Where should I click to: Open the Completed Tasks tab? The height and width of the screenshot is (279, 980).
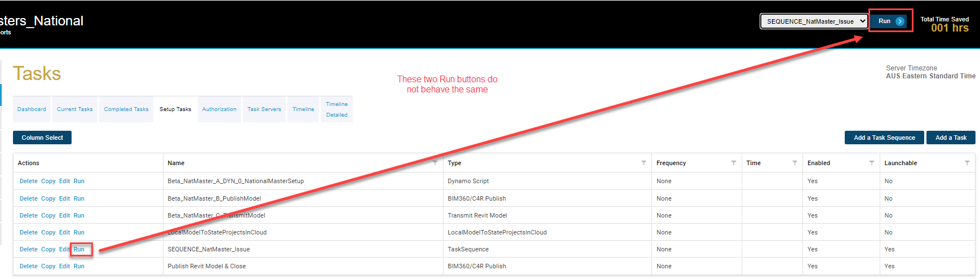click(x=126, y=109)
